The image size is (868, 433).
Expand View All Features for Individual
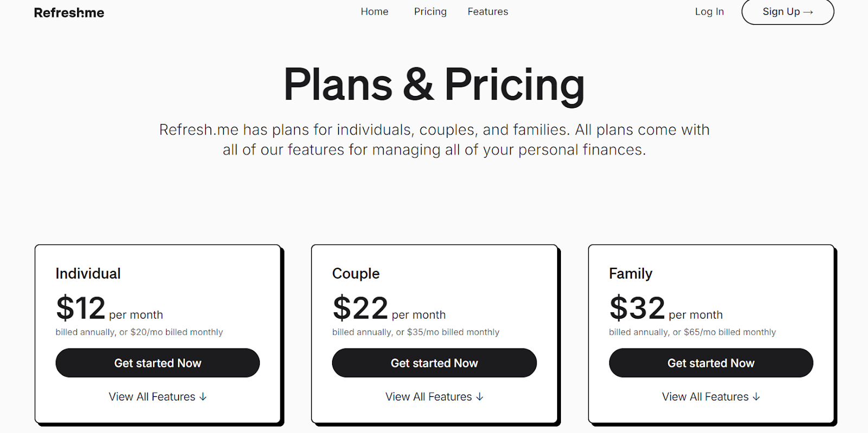(x=158, y=397)
